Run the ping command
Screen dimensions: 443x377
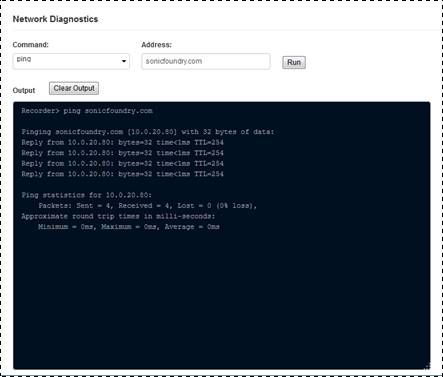click(294, 62)
